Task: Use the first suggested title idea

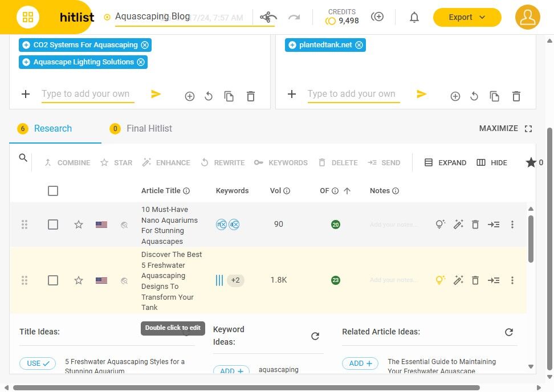Action: [38, 364]
